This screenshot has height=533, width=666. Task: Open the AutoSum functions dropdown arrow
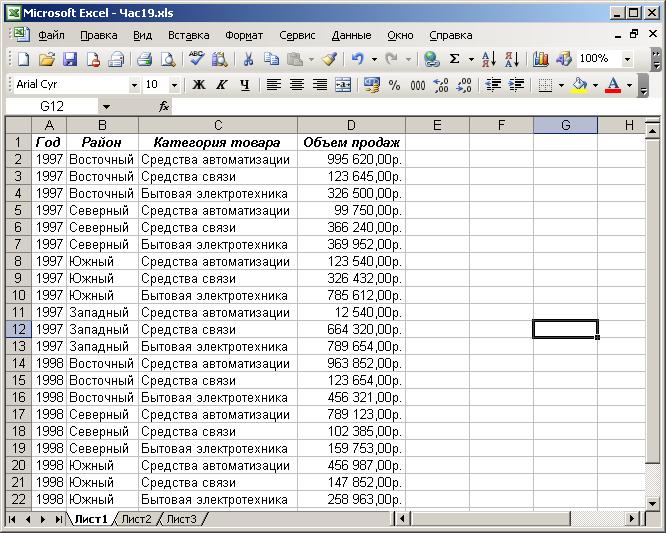pos(471,59)
